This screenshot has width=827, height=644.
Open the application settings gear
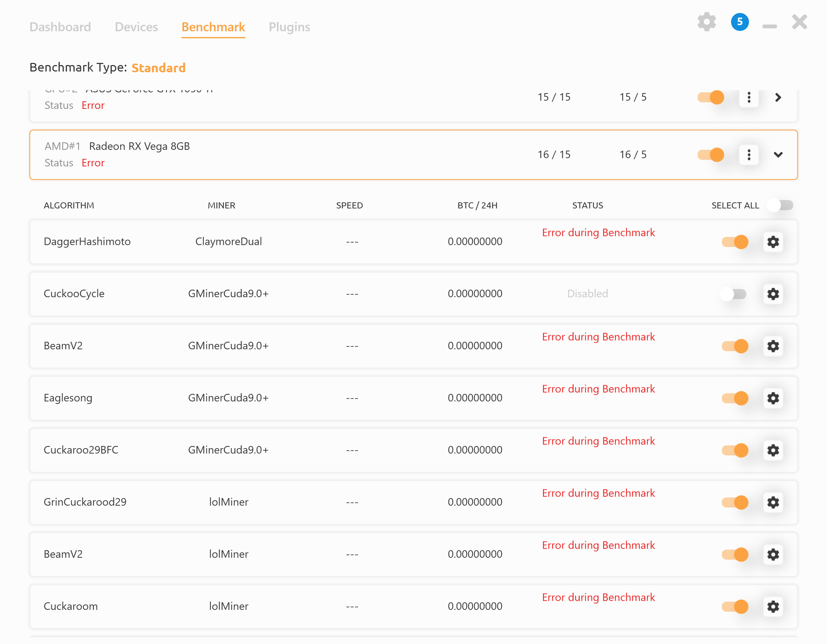[x=707, y=22]
